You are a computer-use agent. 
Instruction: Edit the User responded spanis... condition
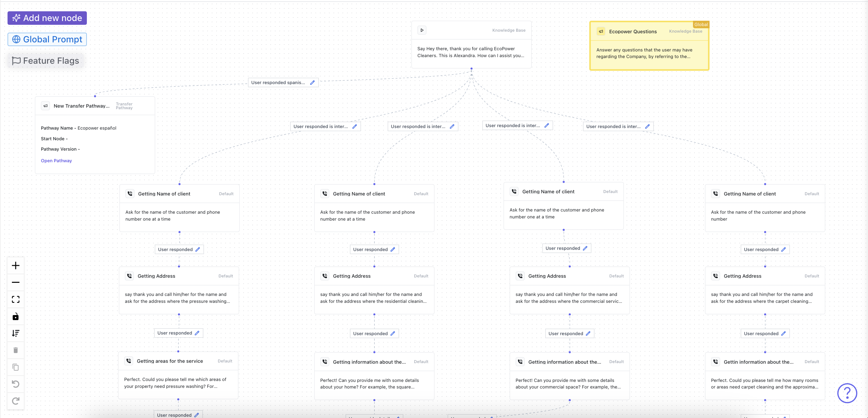[x=312, y=82]
